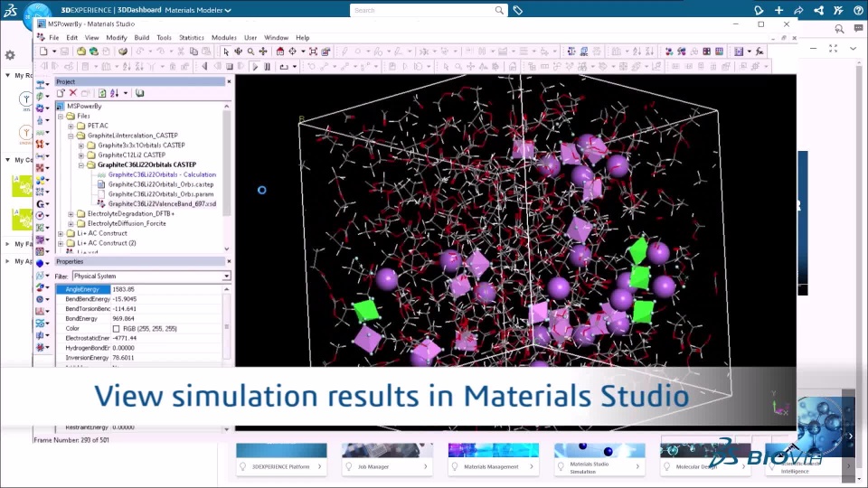Click the Sort Ascending icon in top toolbar

pyautogui.click(x=637, y=52)
